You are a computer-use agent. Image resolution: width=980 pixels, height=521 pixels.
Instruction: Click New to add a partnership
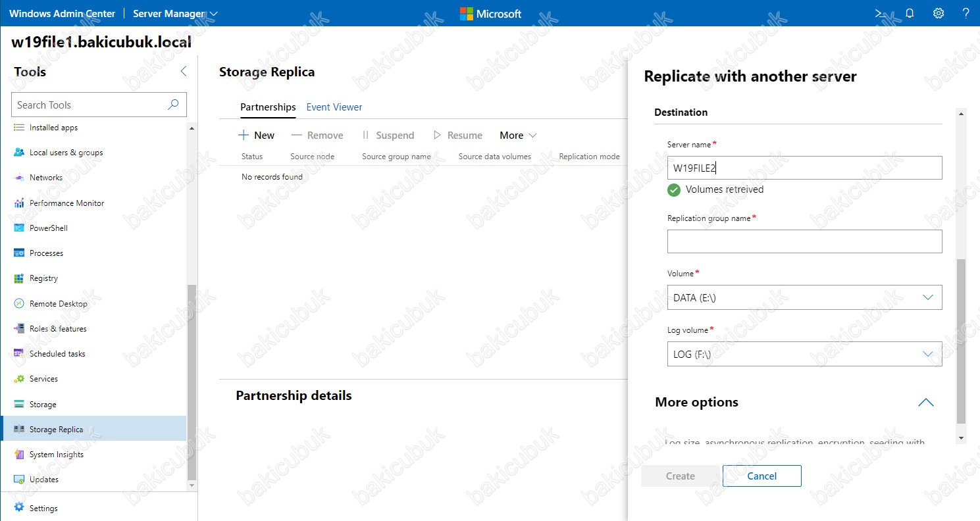click(x=257, y=136)
